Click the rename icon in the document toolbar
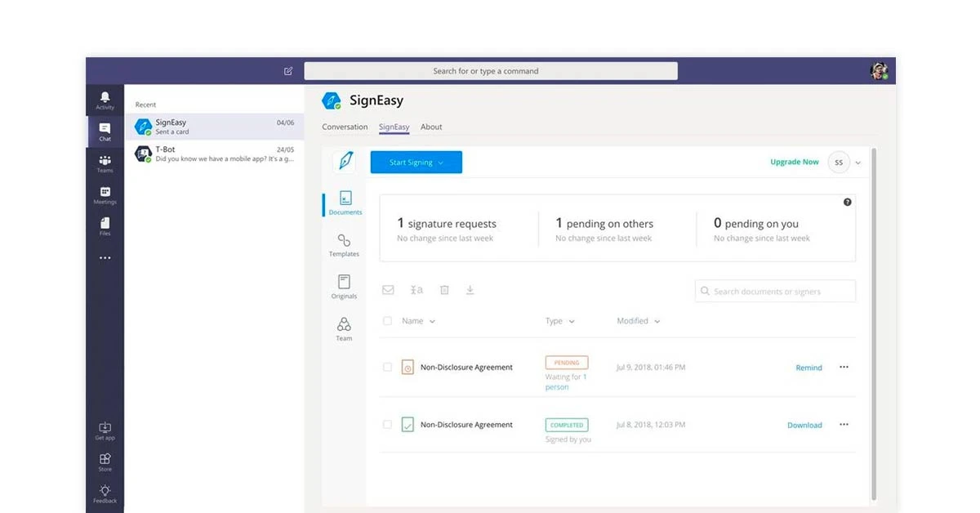This screenshot has height=513, width=980. point(416,289)
